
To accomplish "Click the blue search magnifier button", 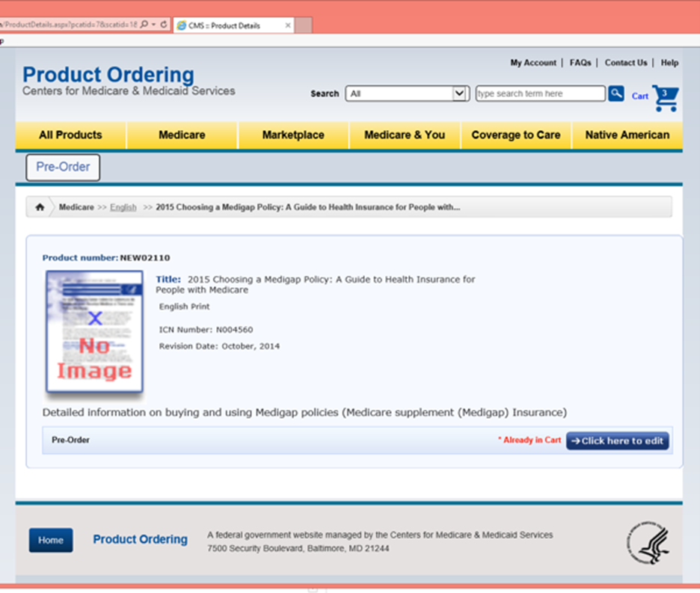I will coord(616,93).
